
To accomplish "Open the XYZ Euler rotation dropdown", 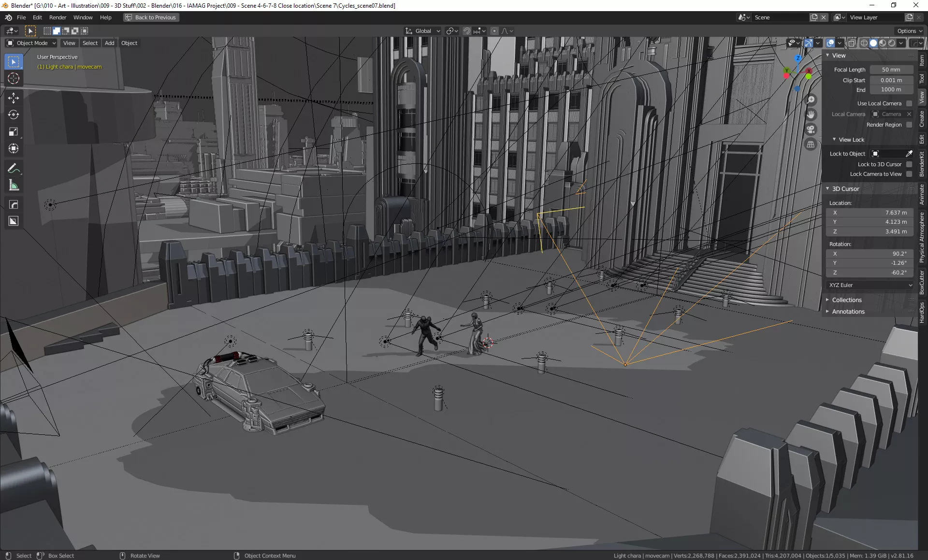I will (x=870, y=285).
